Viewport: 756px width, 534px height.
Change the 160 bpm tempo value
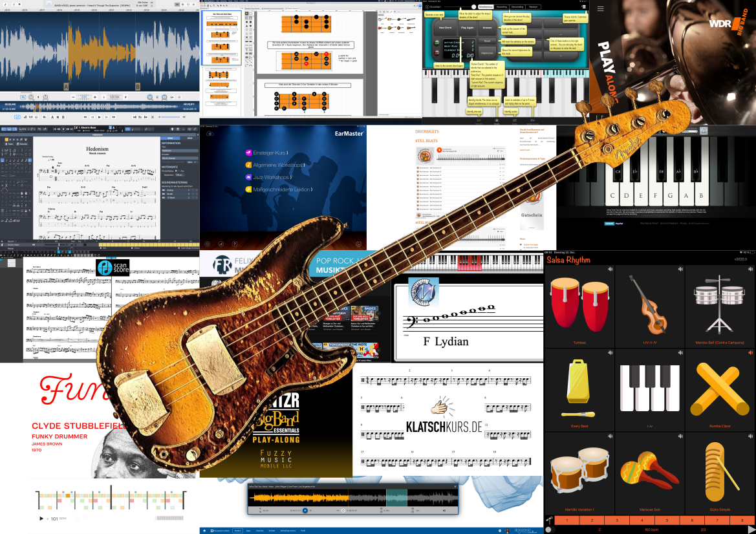pos(651,529)
